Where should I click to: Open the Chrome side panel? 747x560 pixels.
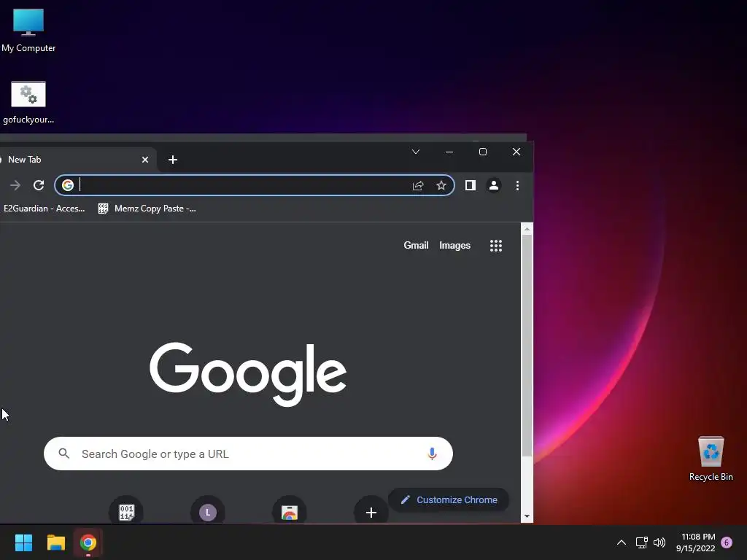pos(471,185)
